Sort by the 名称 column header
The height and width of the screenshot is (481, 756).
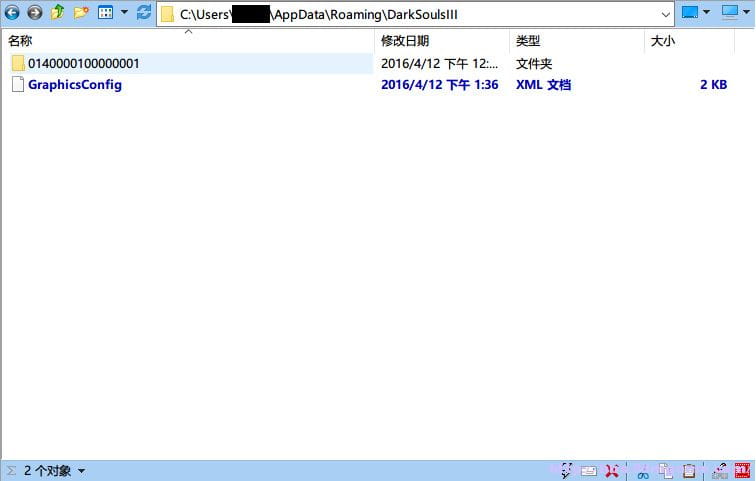point(20,41)
